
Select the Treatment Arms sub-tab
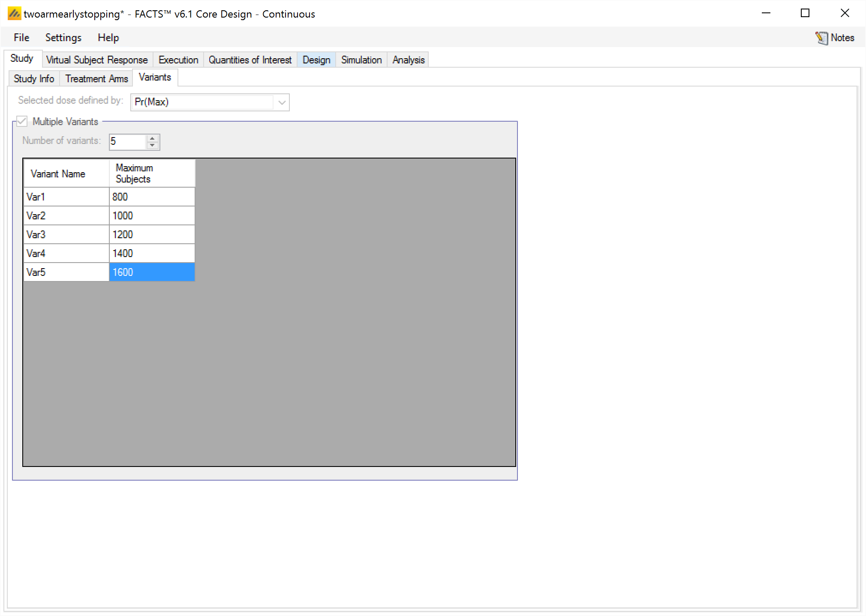pos(96,79)
